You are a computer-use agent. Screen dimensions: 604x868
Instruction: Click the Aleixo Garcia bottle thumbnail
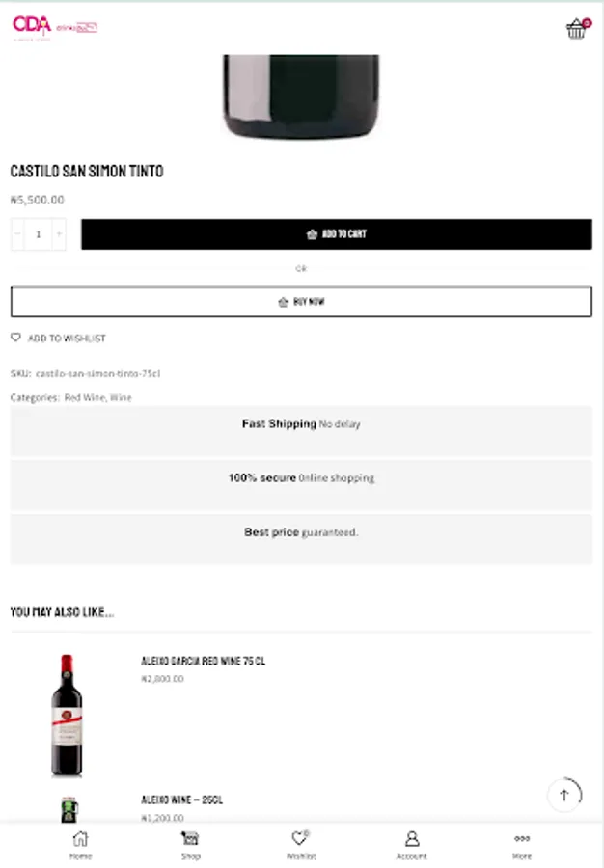67,716
